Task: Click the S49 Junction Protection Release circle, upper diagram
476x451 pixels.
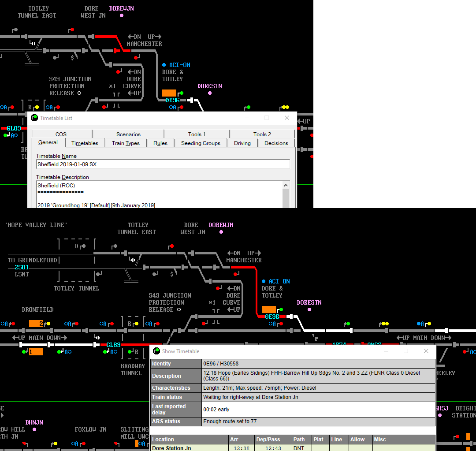Action: 79,93
